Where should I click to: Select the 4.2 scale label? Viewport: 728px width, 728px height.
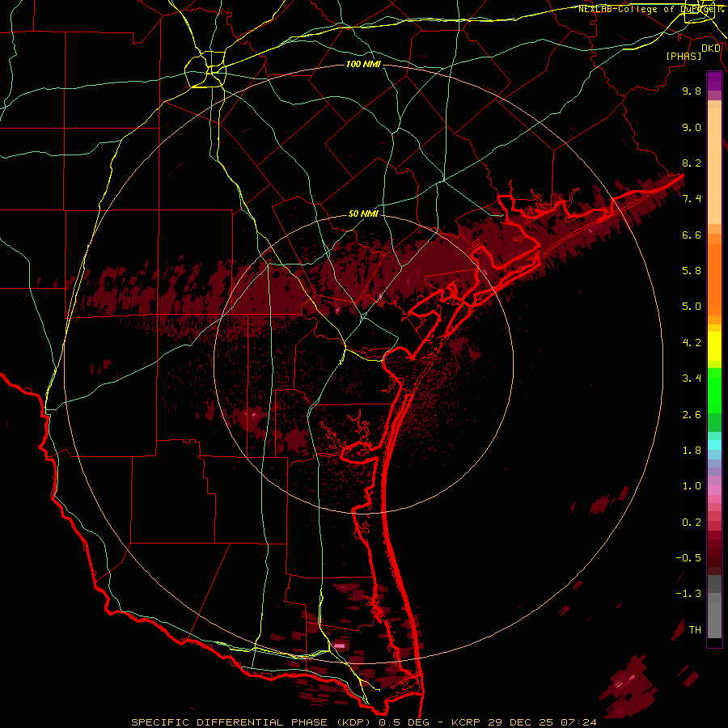pyautogui.click(x=692, y=343)
